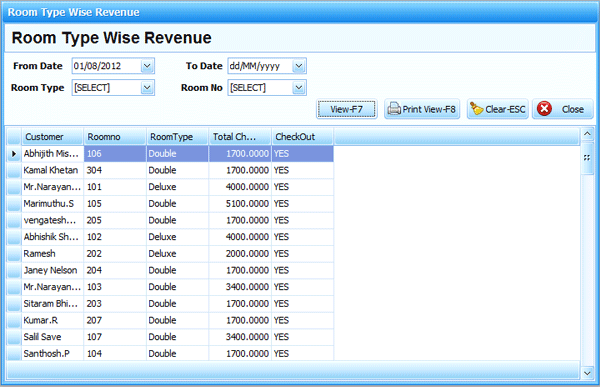This screenshot has width=600, height=387.
Task: Select the Kamal Khetan customer cell
Action: (52, 170)
